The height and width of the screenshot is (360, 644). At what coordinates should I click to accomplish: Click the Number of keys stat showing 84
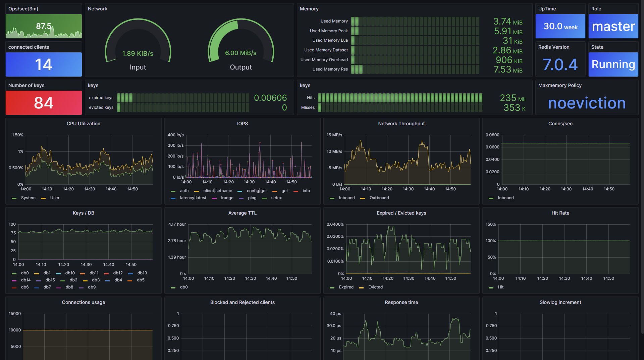[44, 103]
